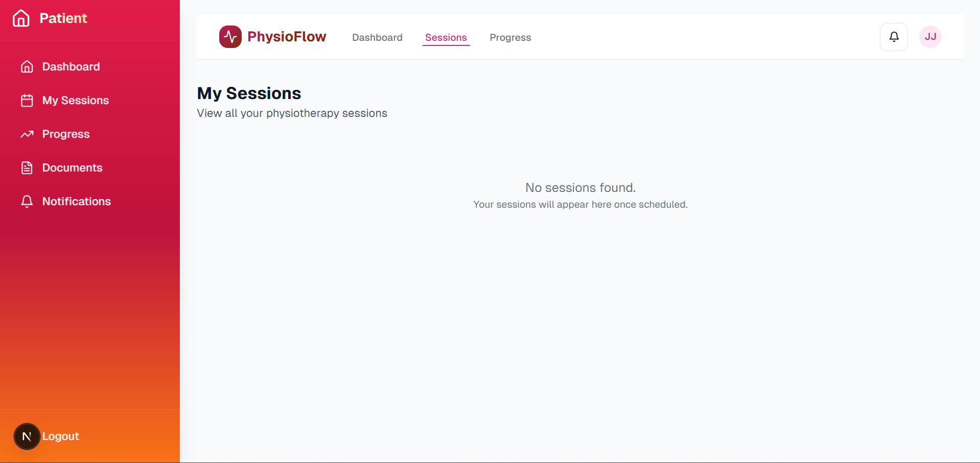The width and height of the screenshot is (980, 463).
Task: Click the Notifications bell icon in sidebar
Action: pos(27,201)
